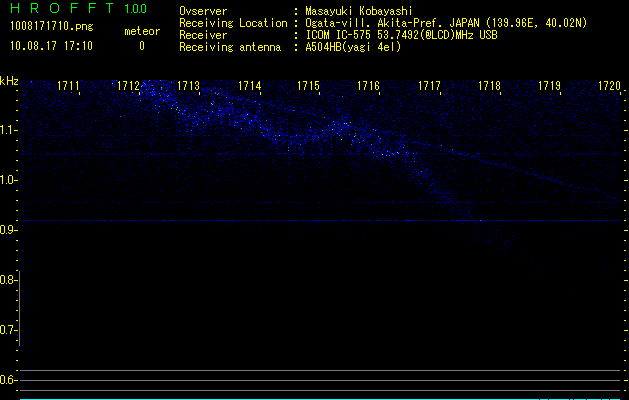Click the 1713 time marker
Screen dimensions: 629x400
(189, 86)
